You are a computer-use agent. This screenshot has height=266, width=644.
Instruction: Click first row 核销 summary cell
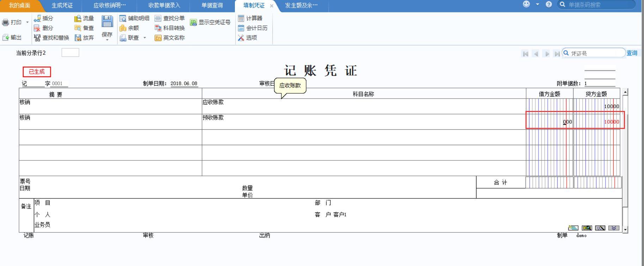pyautogui.click(x=110, y=106)
